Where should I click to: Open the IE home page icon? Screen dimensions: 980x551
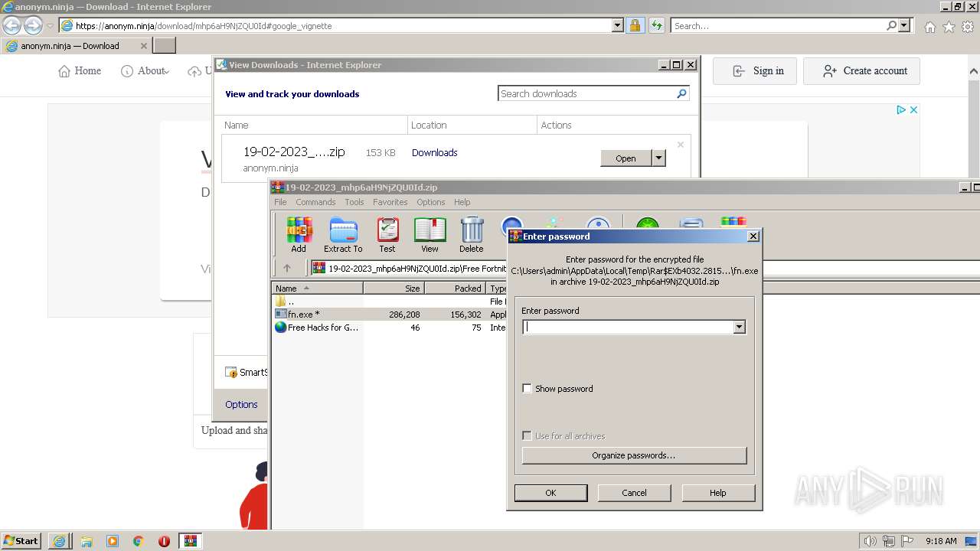coord(929,27)
